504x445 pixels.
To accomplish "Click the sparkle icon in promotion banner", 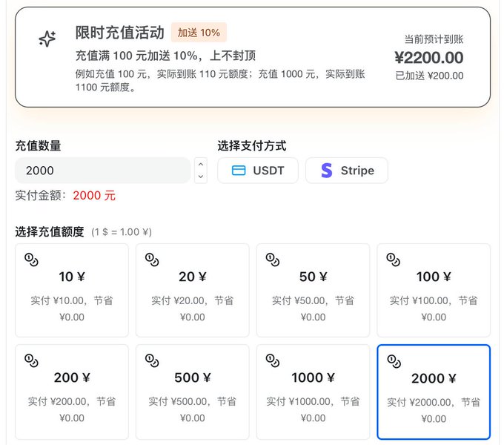I will (x=47, y=39).
